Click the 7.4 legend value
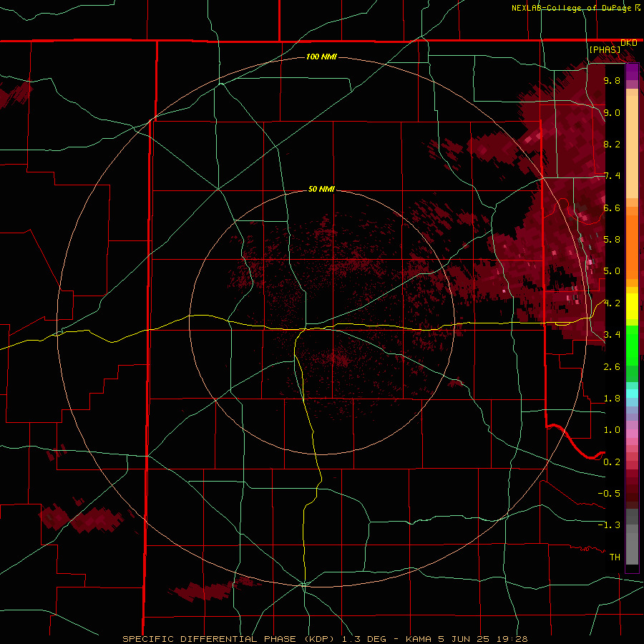 (612, 176)
